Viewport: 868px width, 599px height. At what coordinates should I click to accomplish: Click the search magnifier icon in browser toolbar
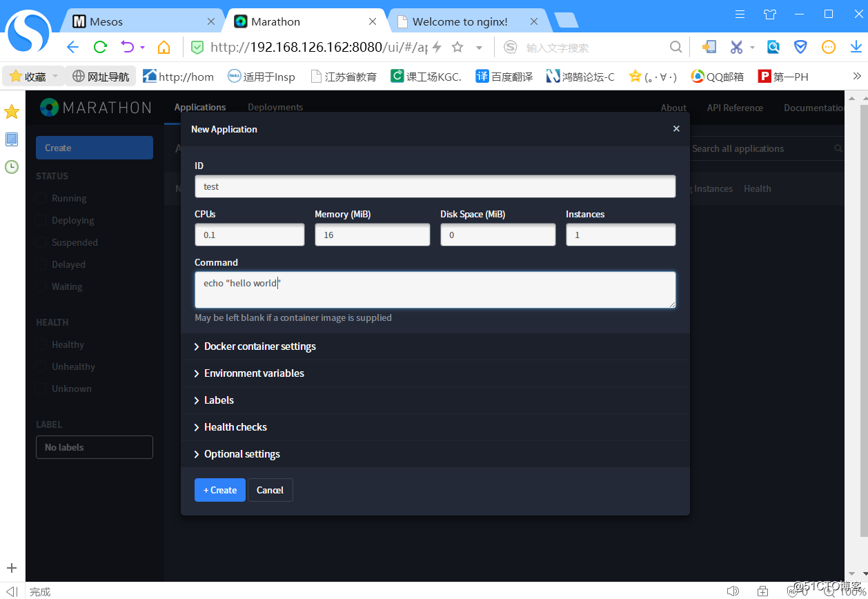676,47
